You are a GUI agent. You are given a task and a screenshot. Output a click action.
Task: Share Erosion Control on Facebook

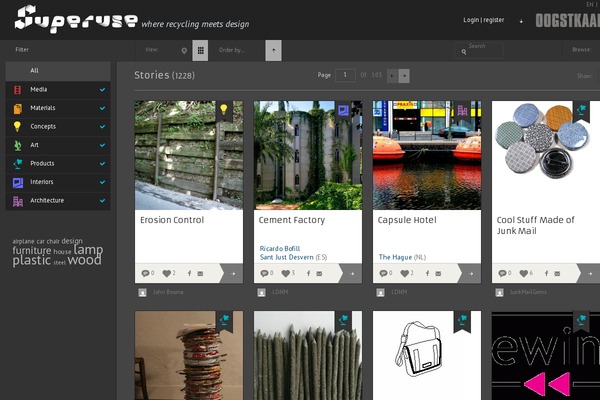point(189,273)
